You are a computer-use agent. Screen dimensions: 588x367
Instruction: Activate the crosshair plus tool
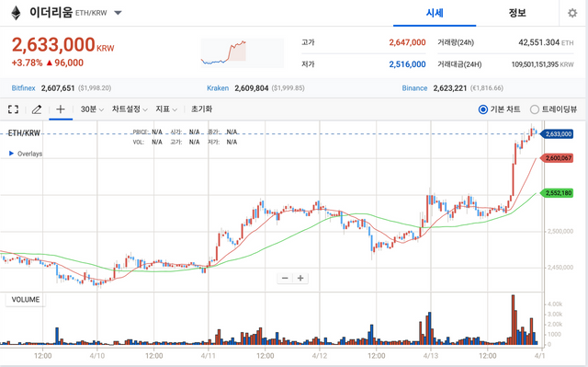[x=61, y=109]
